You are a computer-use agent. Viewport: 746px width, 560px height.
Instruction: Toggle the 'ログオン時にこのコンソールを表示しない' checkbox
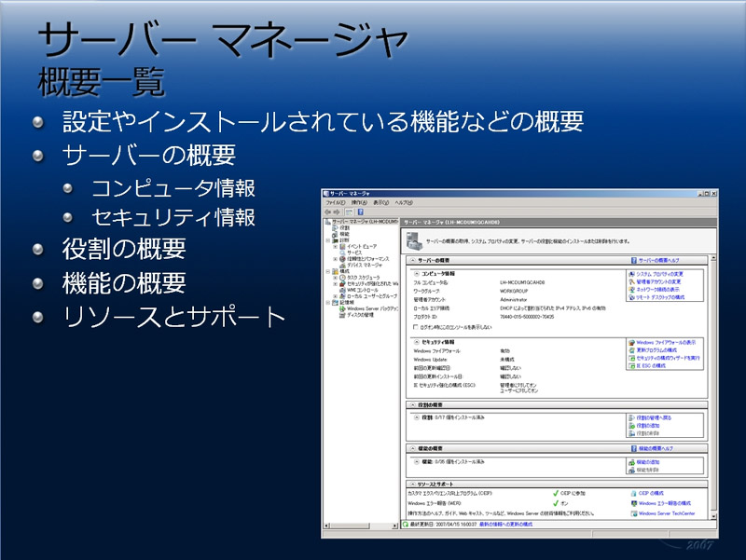pyautogui.click(x=416, y=327)
